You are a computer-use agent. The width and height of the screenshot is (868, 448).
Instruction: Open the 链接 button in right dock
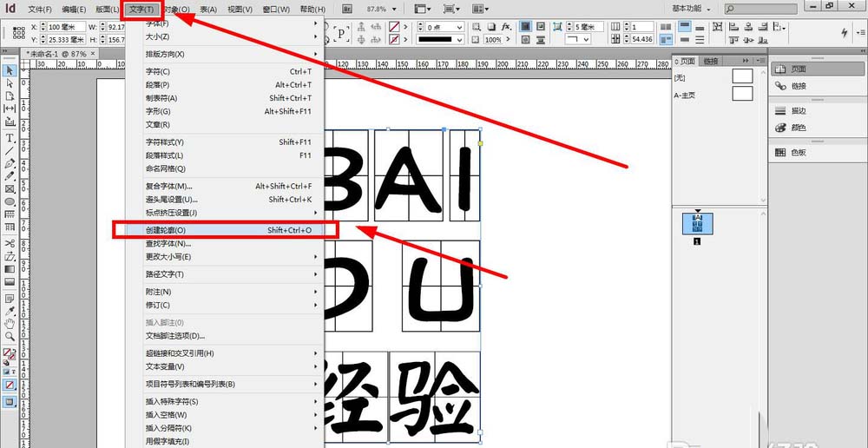coord(817,86)
